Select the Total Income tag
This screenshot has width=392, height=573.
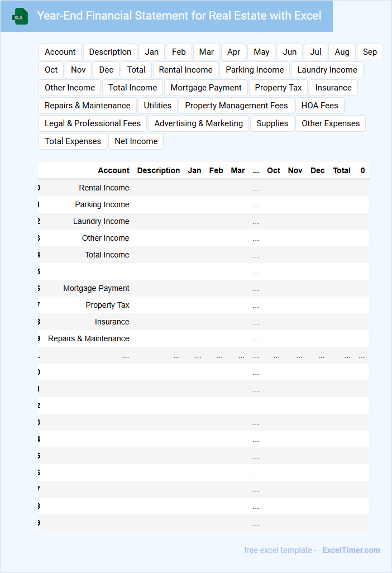click(x=132, y=88)
